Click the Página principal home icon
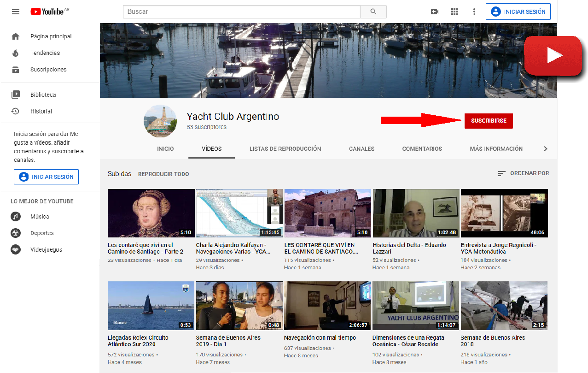 tap(16, 36)
